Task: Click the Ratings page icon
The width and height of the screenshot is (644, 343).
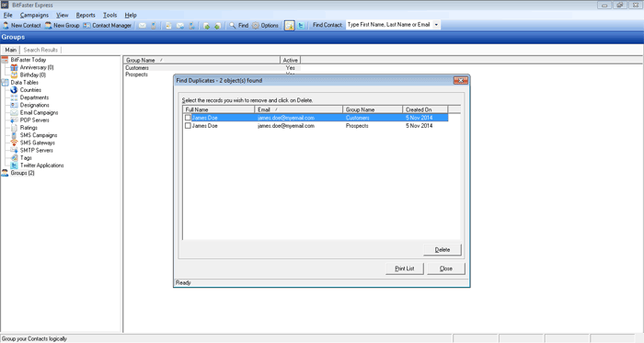Action: [x=14, y=128]
